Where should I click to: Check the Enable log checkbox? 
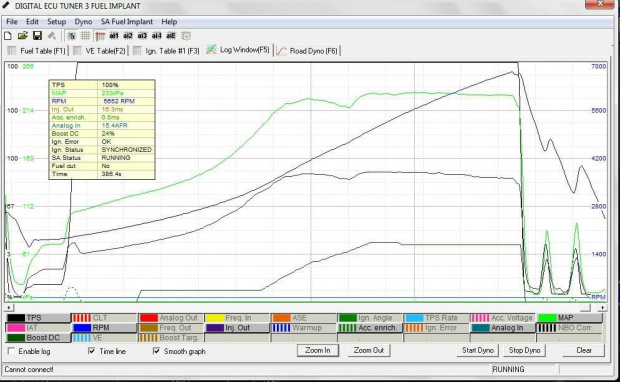tap(11, 351)
